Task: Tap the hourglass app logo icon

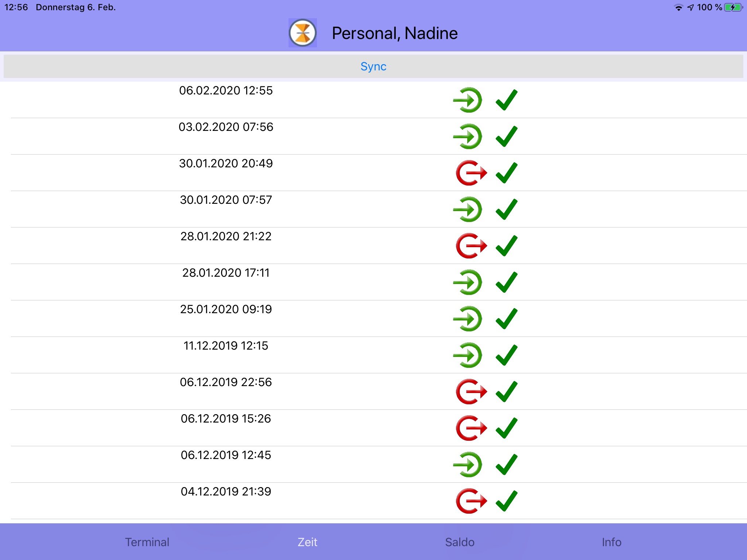Action: point(302,33)
